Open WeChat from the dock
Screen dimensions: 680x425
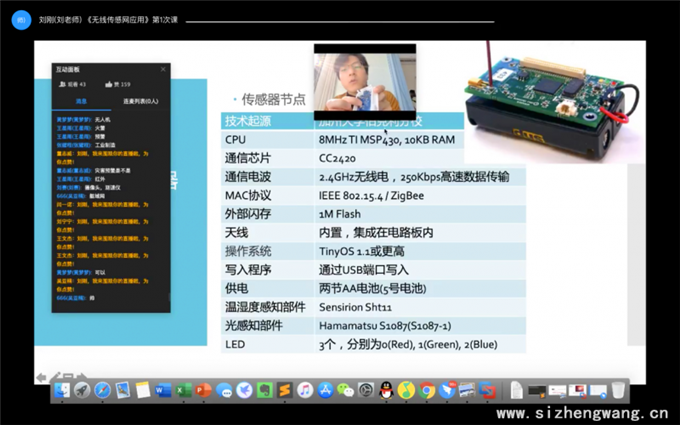tap(346, 390)
